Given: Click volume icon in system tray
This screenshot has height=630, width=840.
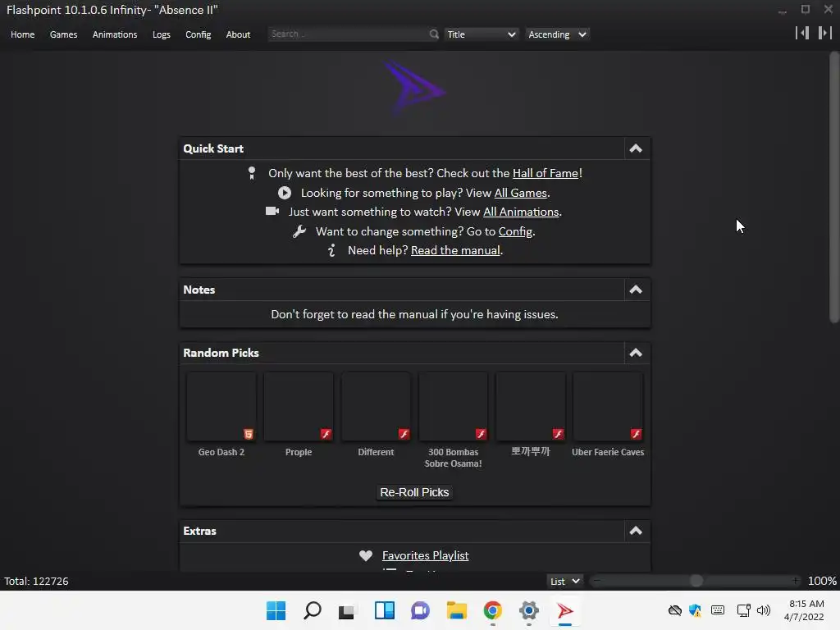Looking at the screenshot, I should point(764,610).
